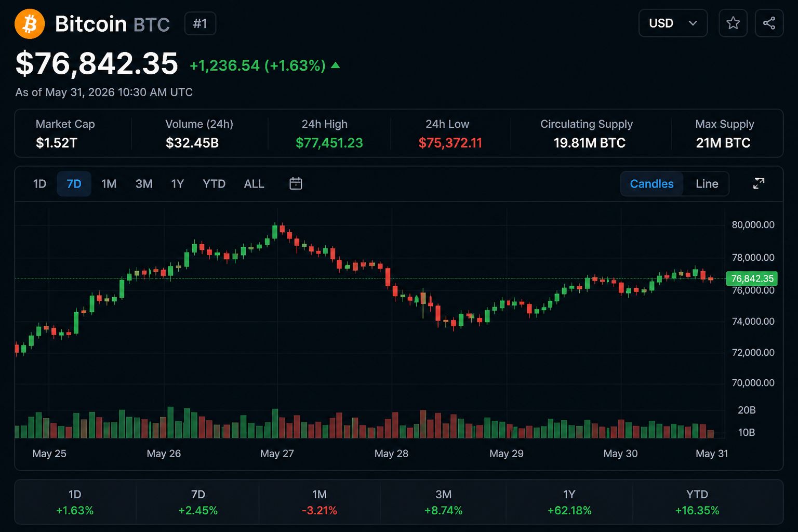Screen dimensions: 798x532
Task: Click Circulating Supply 19.81M BTC value
Action: click(590, 143)
